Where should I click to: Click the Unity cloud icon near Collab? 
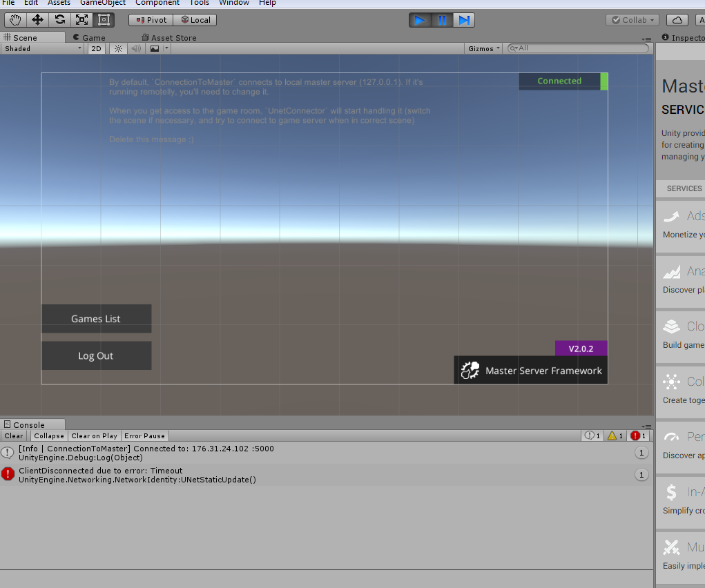click(x=677, y=19)
